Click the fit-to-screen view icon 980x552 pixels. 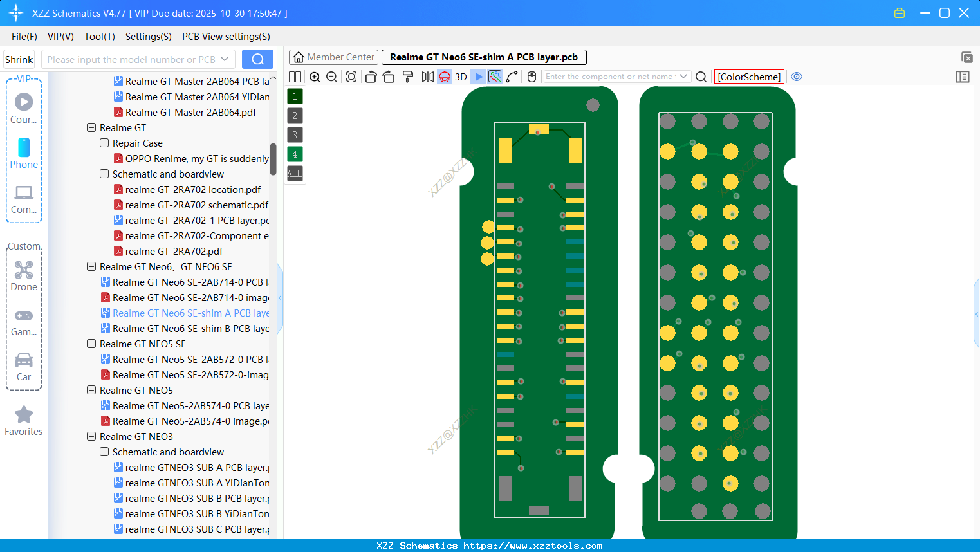point(351,77)
